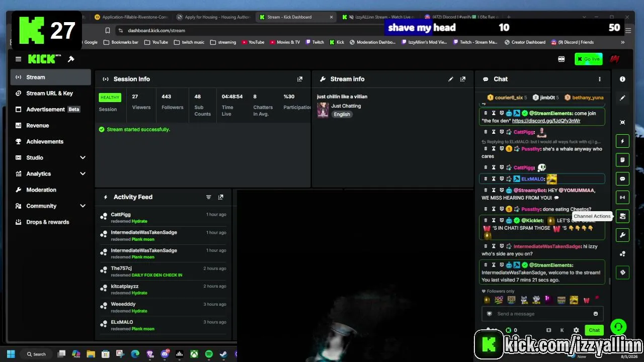Viewport: 644px width, 362px height.
Task: Open the Windows Start menu
Action: tap(11, 354)
